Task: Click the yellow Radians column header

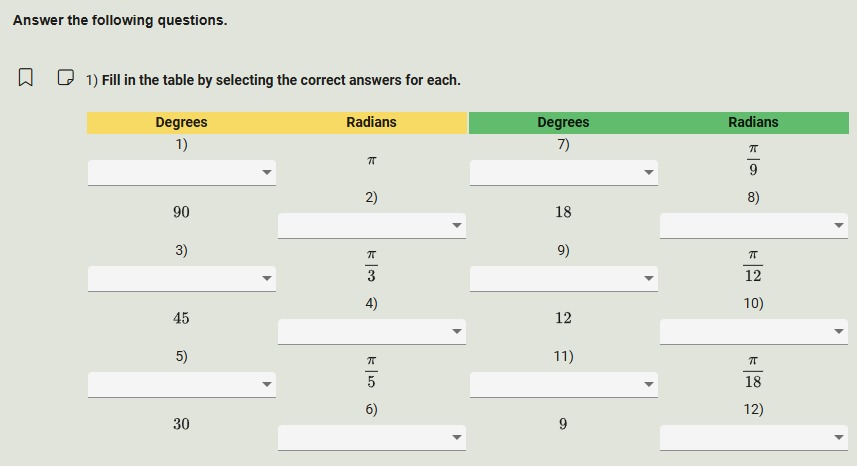Action: point(371,122)
